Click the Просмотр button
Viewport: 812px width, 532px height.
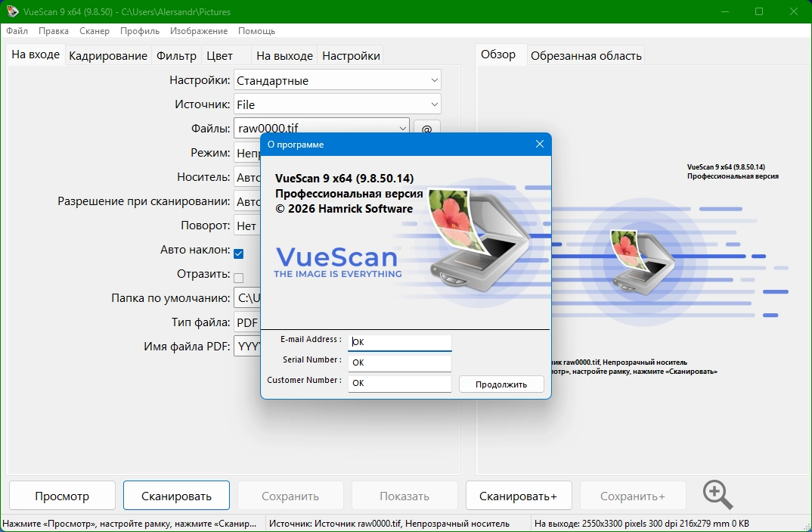(x=62, y=496)
